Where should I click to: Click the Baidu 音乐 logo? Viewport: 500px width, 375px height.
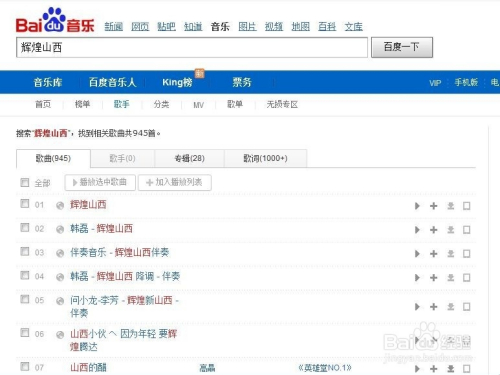pos(55,21)
